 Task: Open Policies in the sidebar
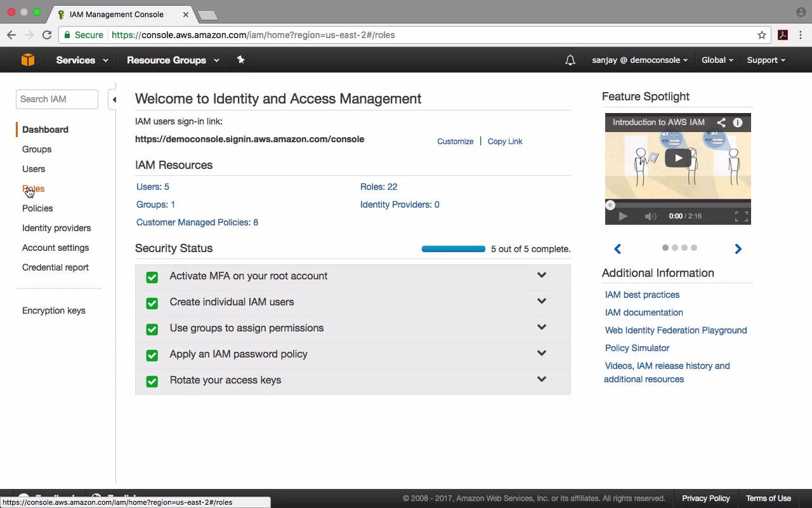[37, 208]
